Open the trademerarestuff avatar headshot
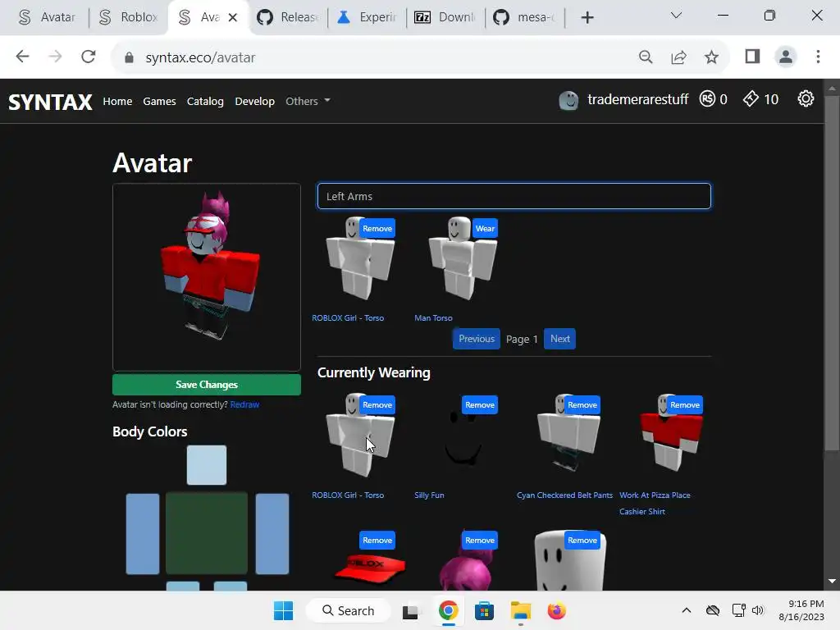Viewport: 840px width, 630px height. [x=568, y=99]
